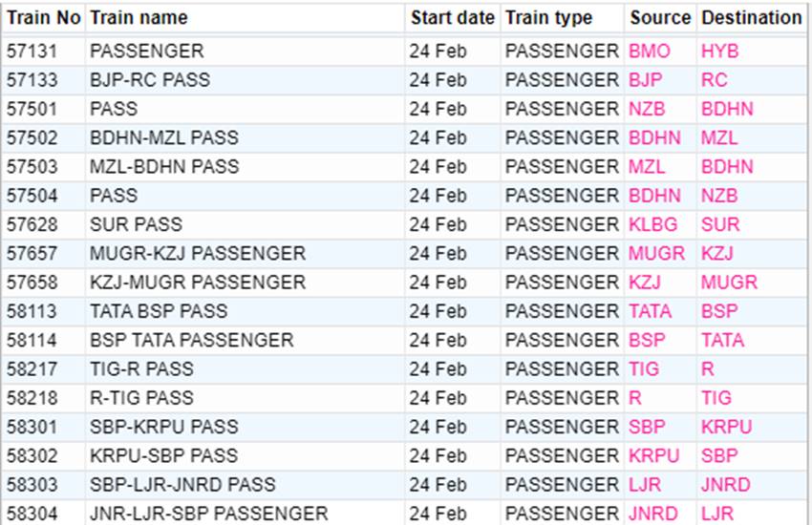Open the KLBG source station link
Viewport: 812px width, 525px height.
[x=654, y=224]
